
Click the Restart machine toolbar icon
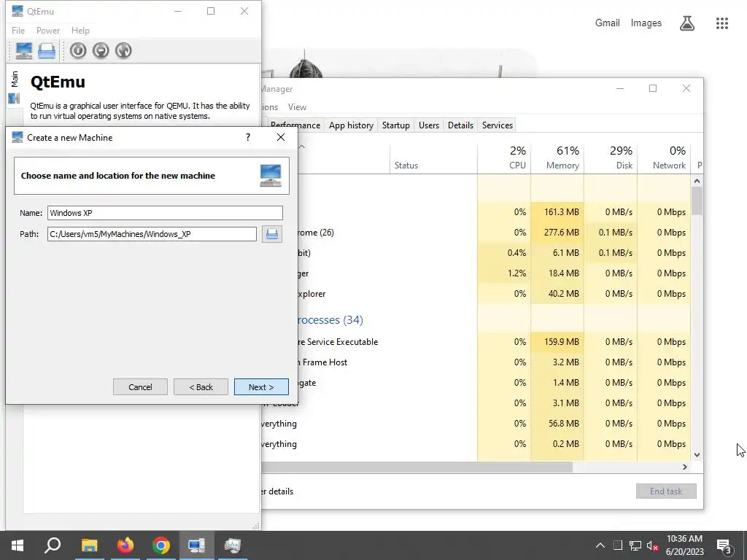click(x=123, y=50)
